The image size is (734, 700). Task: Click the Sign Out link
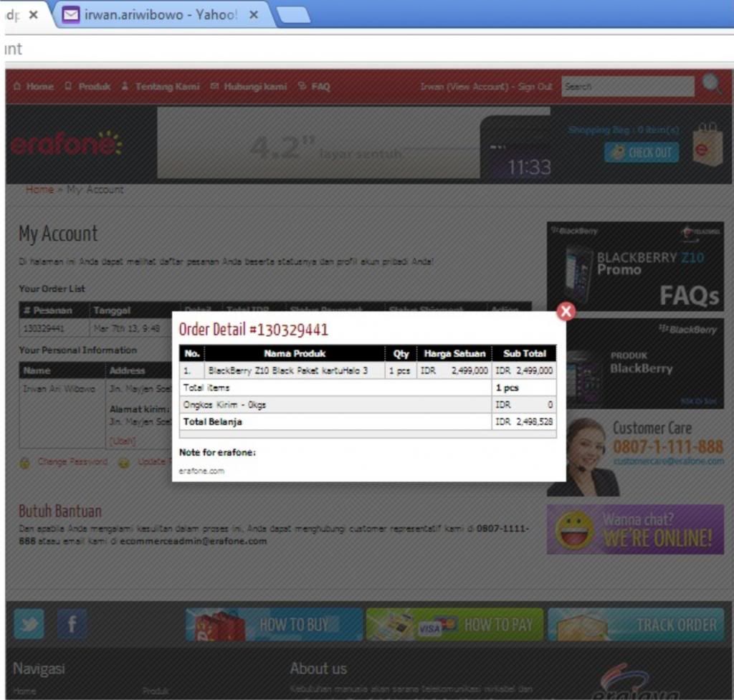535,87
